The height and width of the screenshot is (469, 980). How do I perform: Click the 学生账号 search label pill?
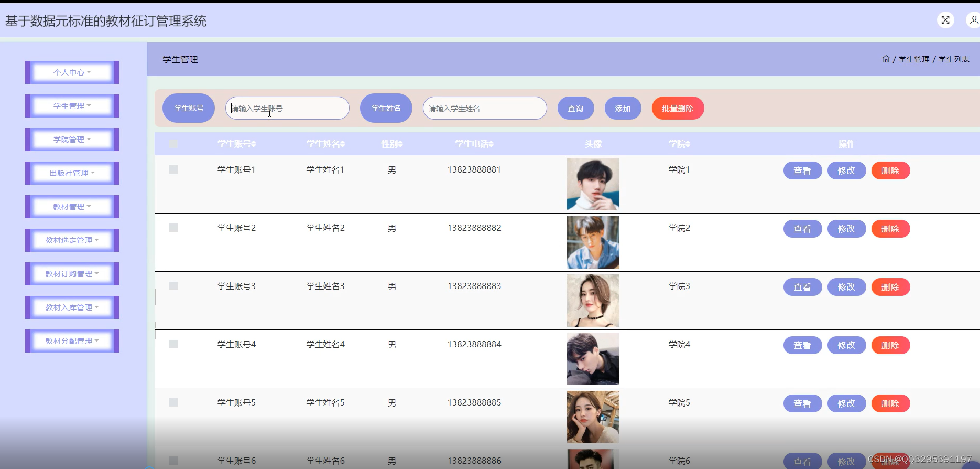click(x=189, y=108)
